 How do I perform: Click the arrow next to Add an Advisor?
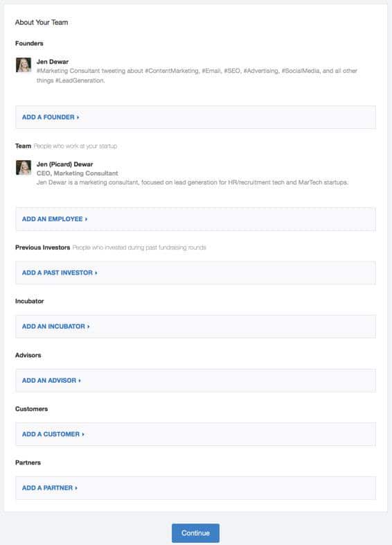click(x=80, y=381)
